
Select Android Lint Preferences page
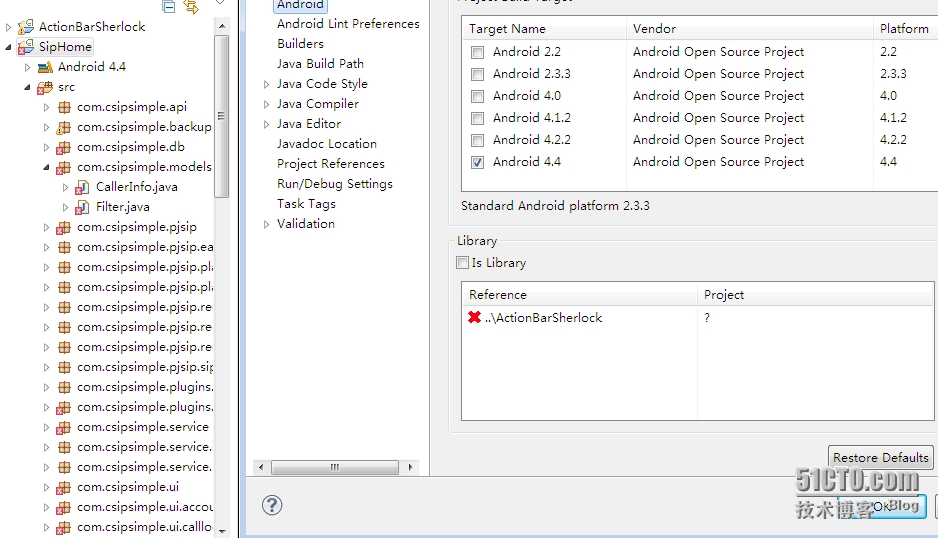(x=348, y=24)
